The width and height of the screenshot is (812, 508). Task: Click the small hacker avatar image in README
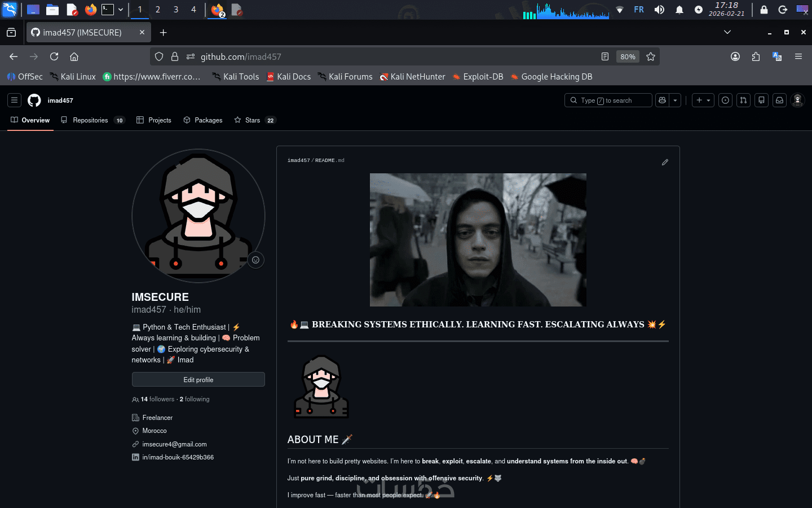pos(321,387)
